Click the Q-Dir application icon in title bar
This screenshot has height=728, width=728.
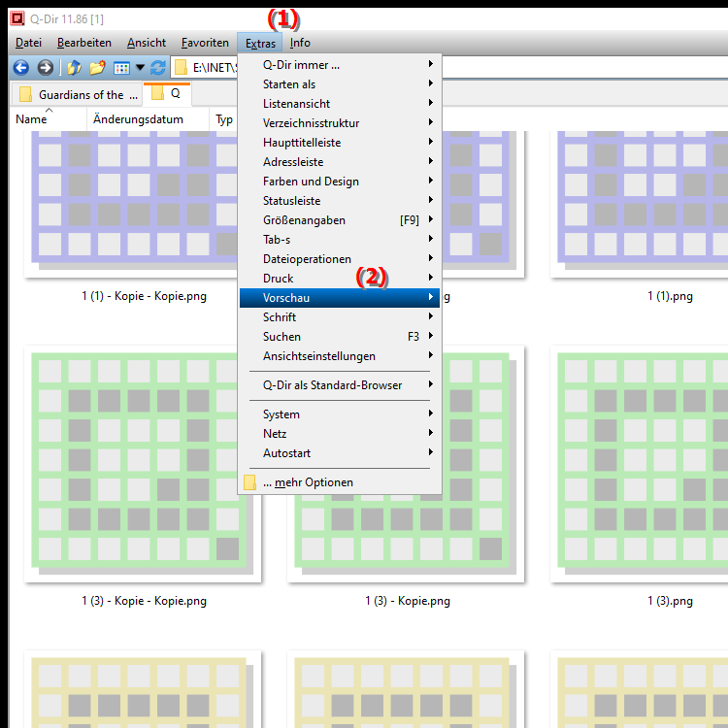(x=17, y=19)
